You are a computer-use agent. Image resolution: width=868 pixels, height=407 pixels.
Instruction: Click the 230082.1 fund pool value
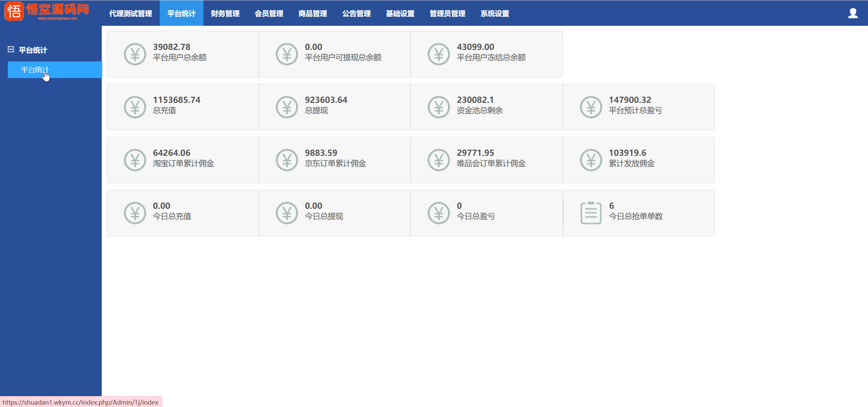click(x=475, y=100)
